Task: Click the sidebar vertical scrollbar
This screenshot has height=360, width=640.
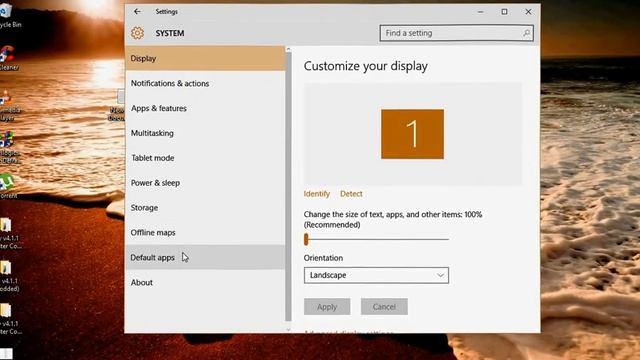Action: 289,187
